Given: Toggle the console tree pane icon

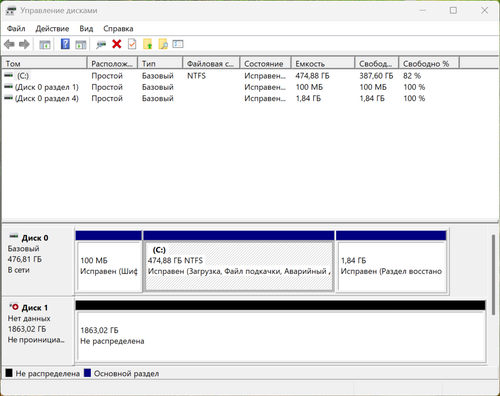Looking at the screenshot, I should pos(45,44).
